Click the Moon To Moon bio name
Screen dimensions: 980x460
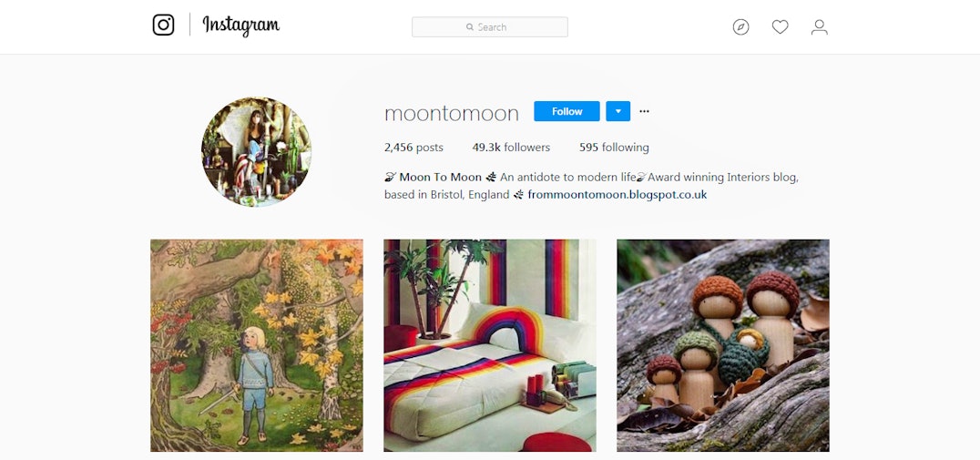[x=441, y=178]
